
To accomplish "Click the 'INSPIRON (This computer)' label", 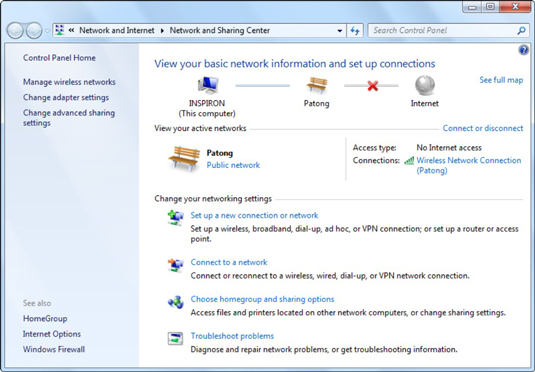I will 207,108.
